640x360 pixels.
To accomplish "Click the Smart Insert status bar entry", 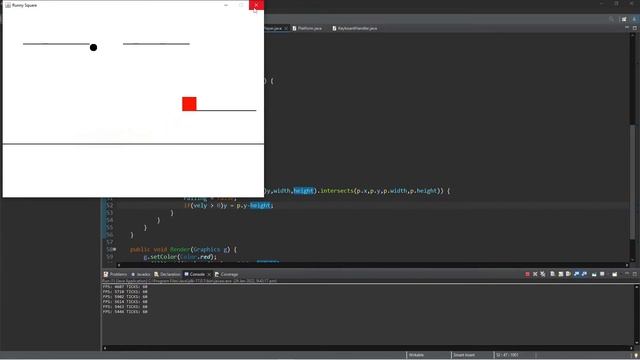I will click(x=464, y=355).
